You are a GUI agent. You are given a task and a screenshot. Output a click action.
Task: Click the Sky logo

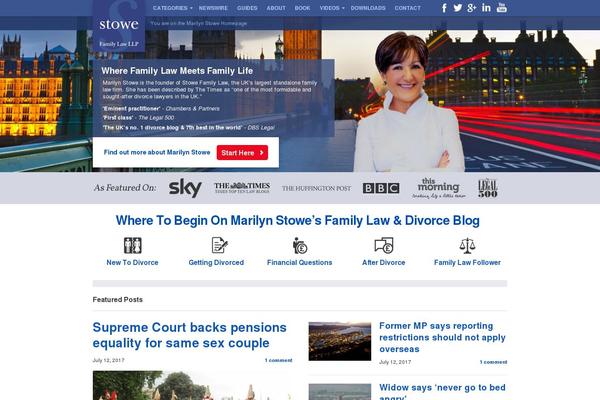click(185, 188)
